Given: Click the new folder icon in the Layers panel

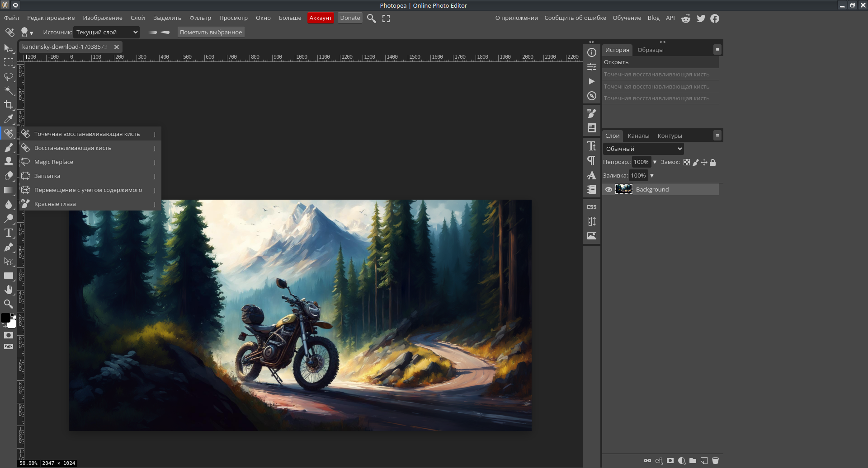Looking at the screenshot, I should click(x=693, y=461).
